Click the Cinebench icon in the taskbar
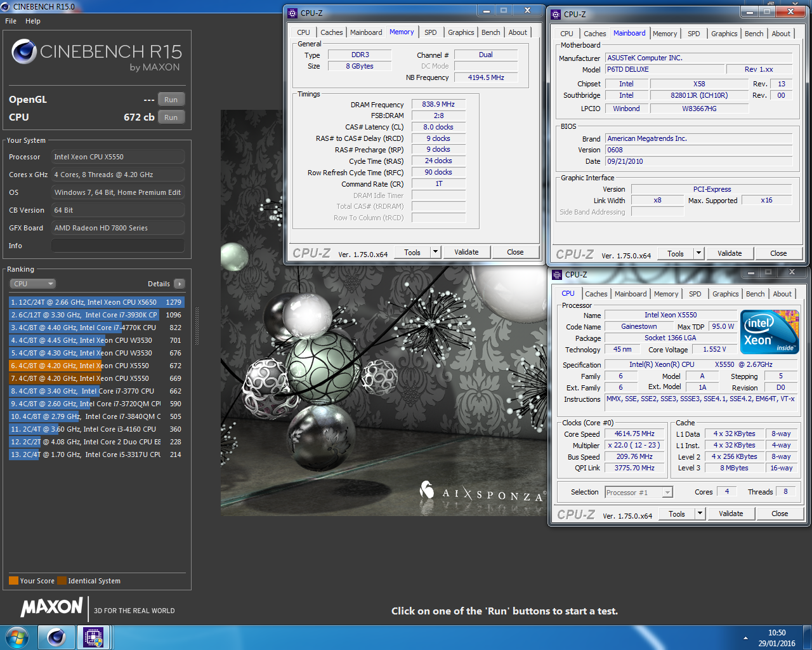 tap(56, 637)
